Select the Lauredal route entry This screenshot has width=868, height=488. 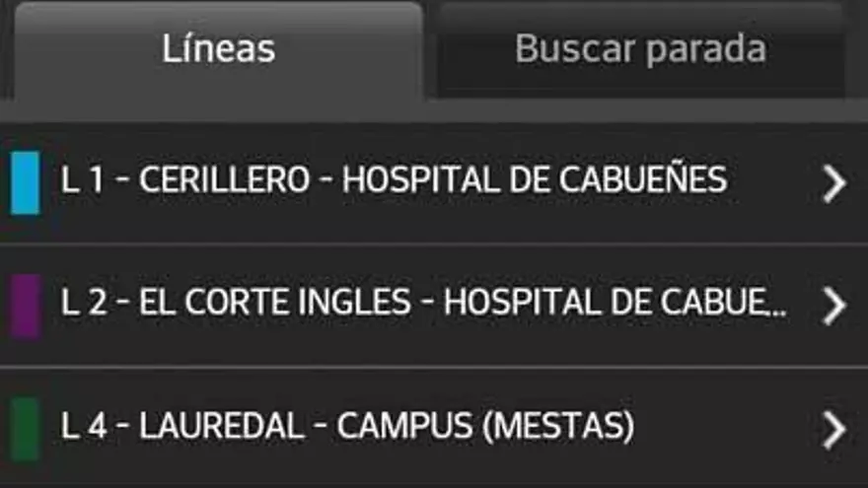coord(222,427)
